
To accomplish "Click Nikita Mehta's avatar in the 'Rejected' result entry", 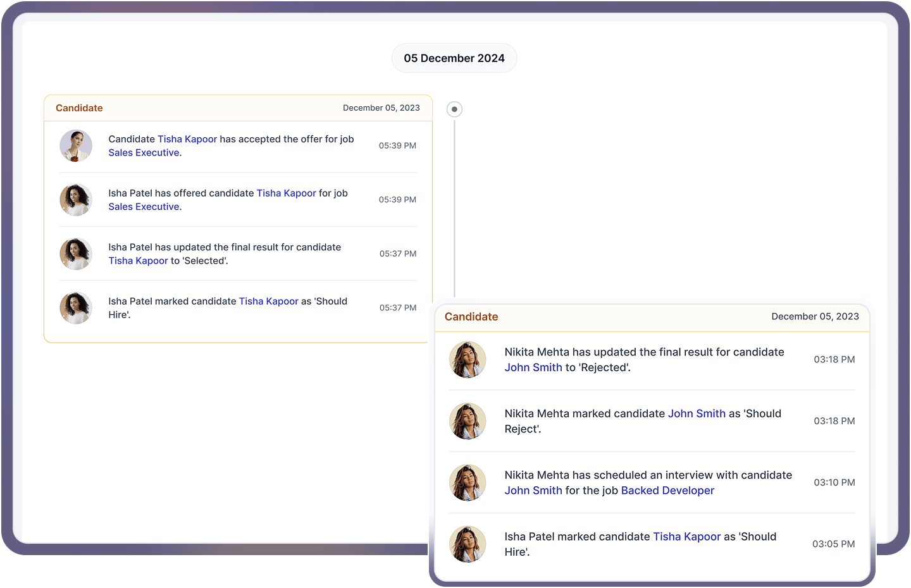I will coord(468,360).
